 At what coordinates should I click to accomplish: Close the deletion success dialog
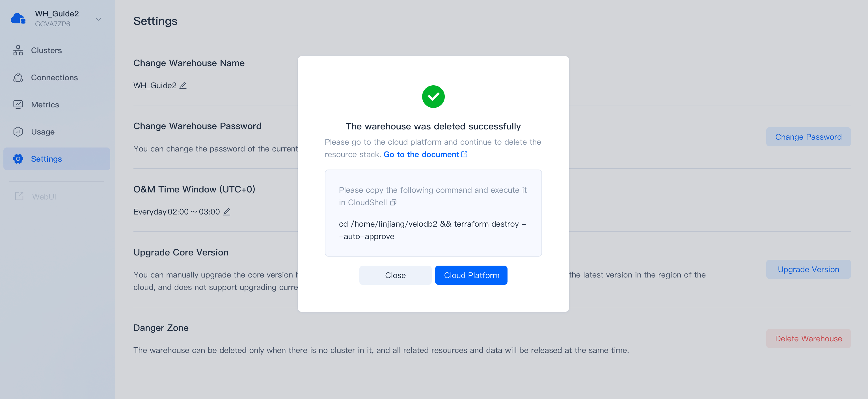pyautogui.click(x=395, y=275)
